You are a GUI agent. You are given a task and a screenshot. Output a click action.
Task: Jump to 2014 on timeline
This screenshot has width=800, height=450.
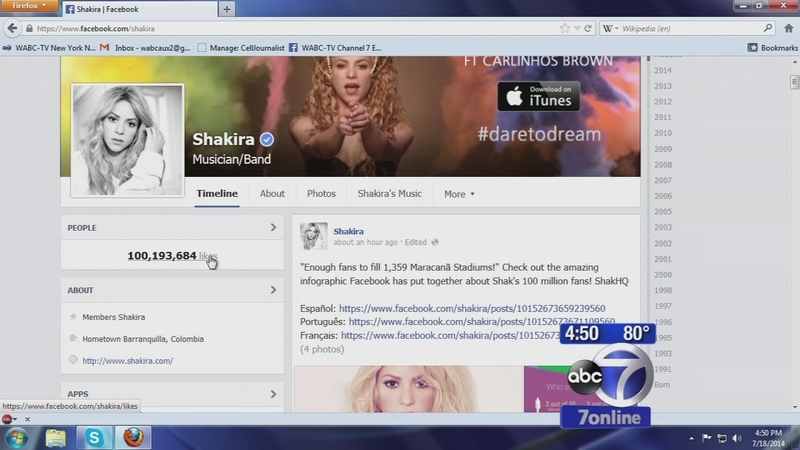(x=663, y=70)
